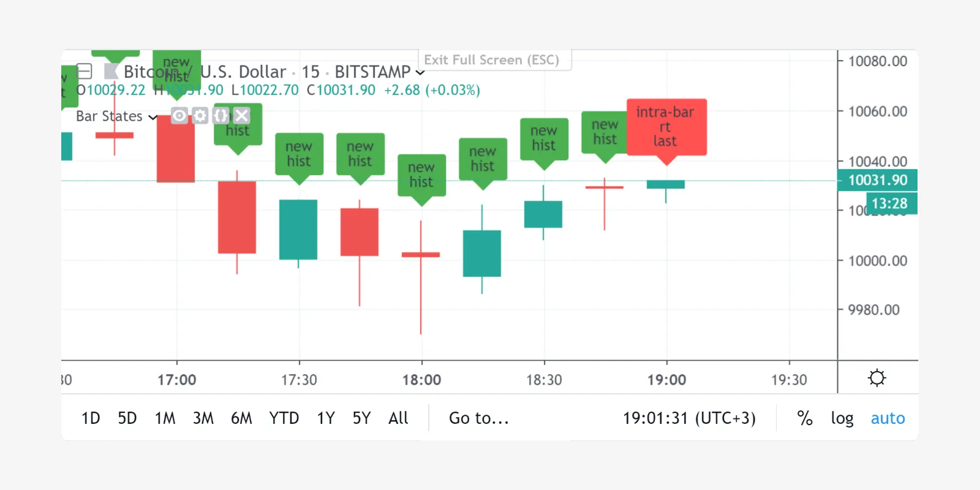Open Bar States indicator settings gear
The image size is (980, 490).
(200, 116)
